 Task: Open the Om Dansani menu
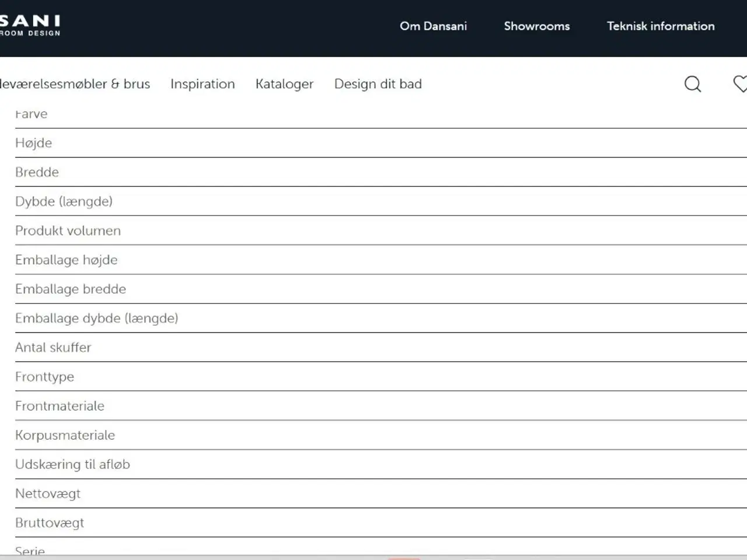click(x=433, y=26)
